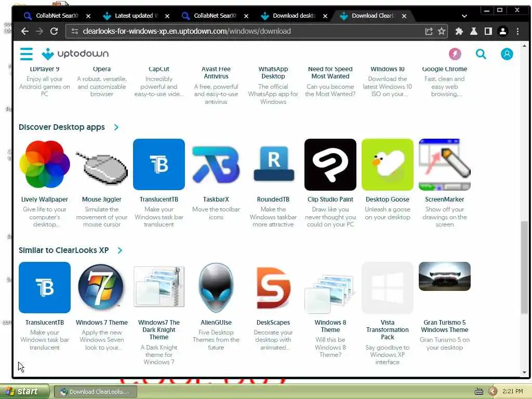This screenshot has width=532, height=399.
Task: Open the Windows 7 Theme icon
Action: (x=102, y=288)
